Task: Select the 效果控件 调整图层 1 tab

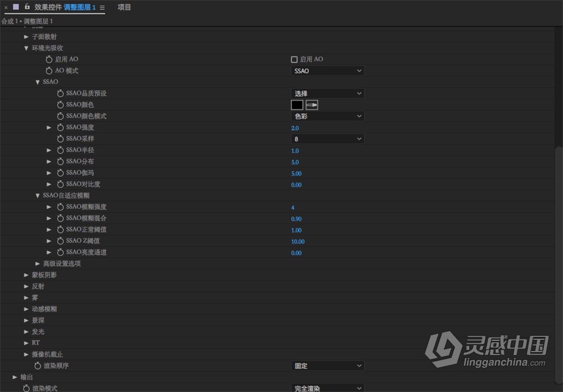Action: click(x=65, y=7)
